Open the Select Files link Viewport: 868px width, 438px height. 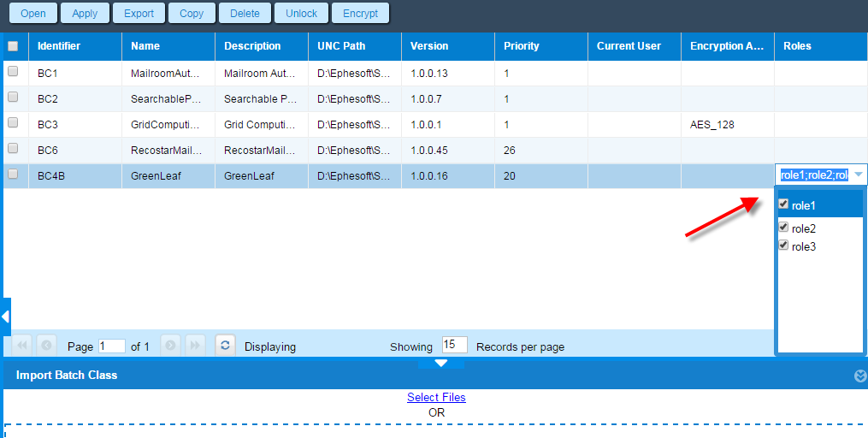pyautogui.click(x=436, y=397)
